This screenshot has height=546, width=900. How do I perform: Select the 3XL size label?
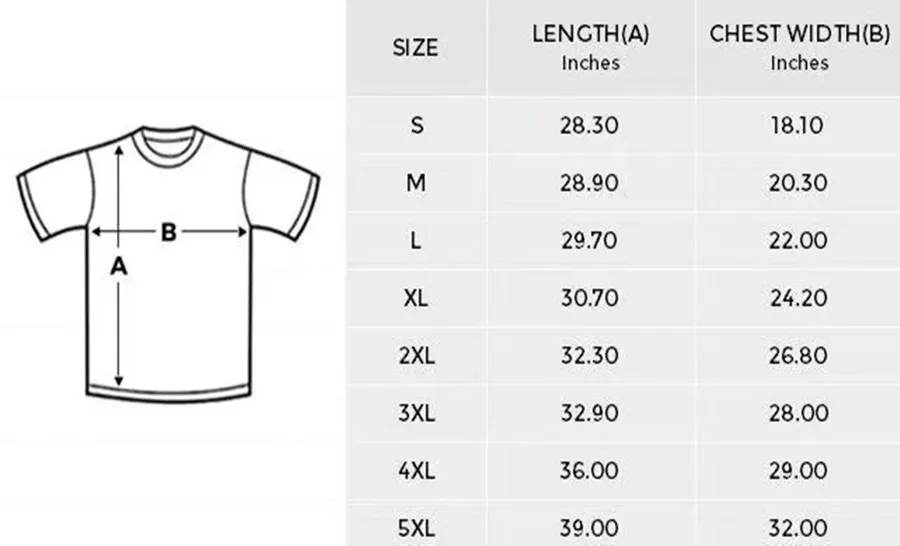coord(416,413)
